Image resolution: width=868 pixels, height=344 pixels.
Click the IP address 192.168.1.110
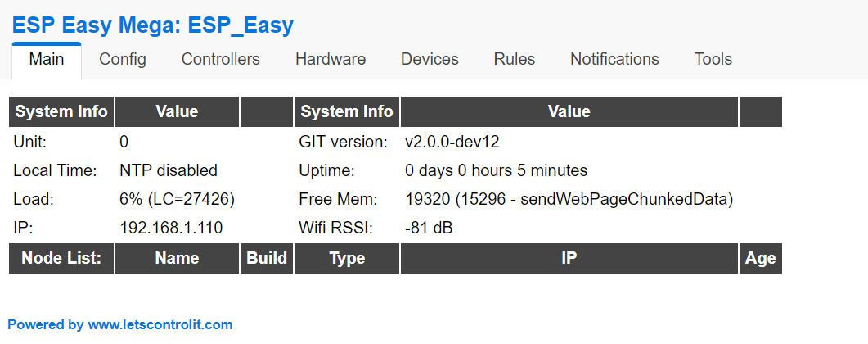(x=171, y=228)
